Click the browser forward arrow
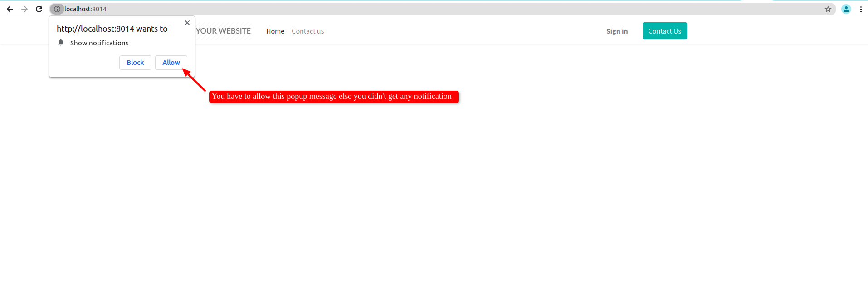Image resolution: width=868 pixels, height=299 pixels. pos(24,9)
